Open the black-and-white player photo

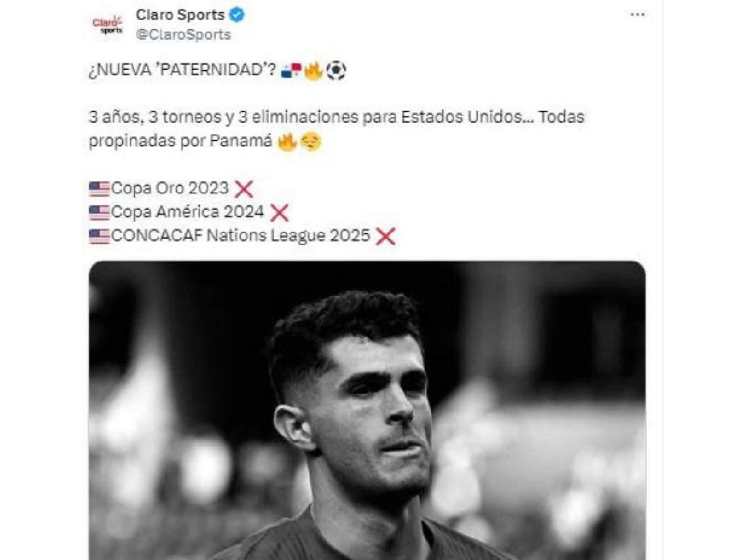click(x=367, y=410)
